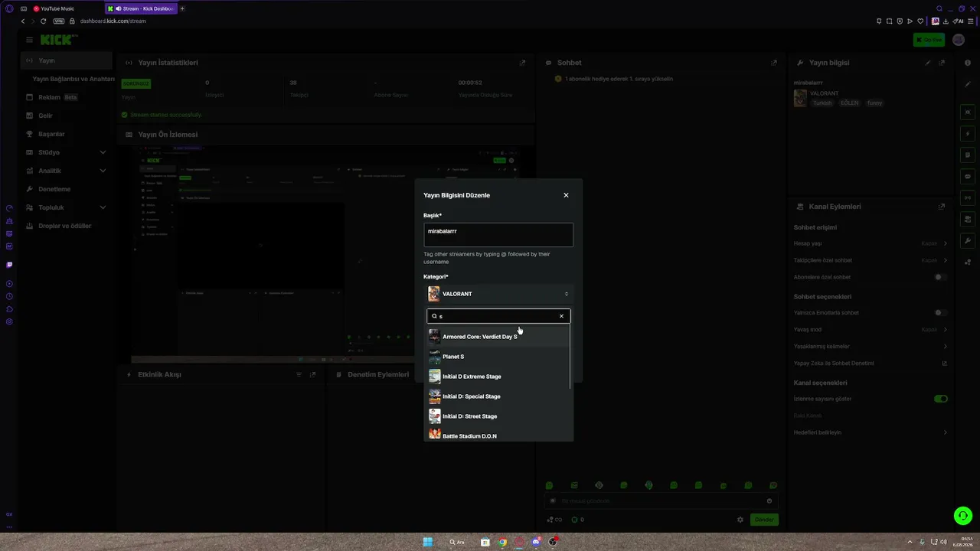Open Hedefleri belirleyin settings
980x551 pixels.
point(871,432)
